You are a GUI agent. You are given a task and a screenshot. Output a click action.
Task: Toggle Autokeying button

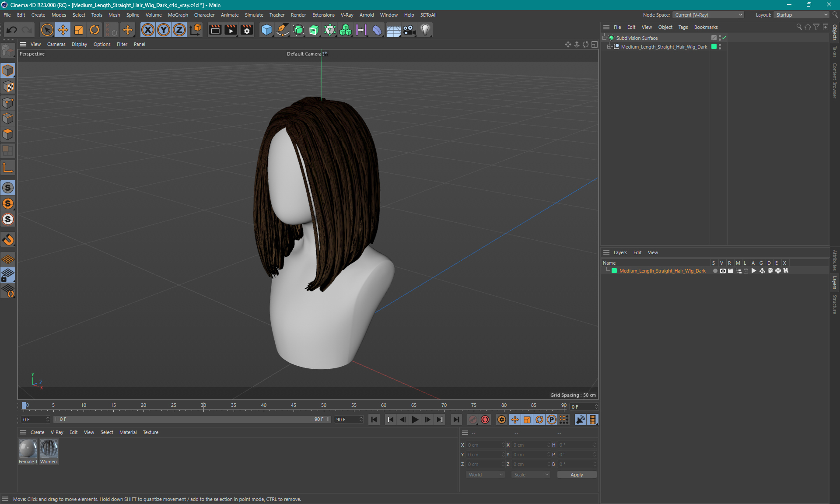pyautogui.click(x=485, y=420)
